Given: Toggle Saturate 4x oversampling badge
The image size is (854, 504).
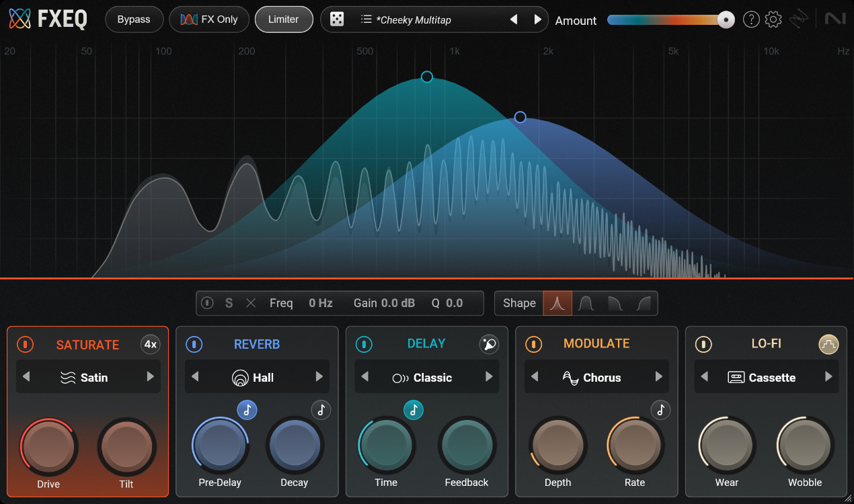Looking at the screenshot, I should (x=151, y=345).
